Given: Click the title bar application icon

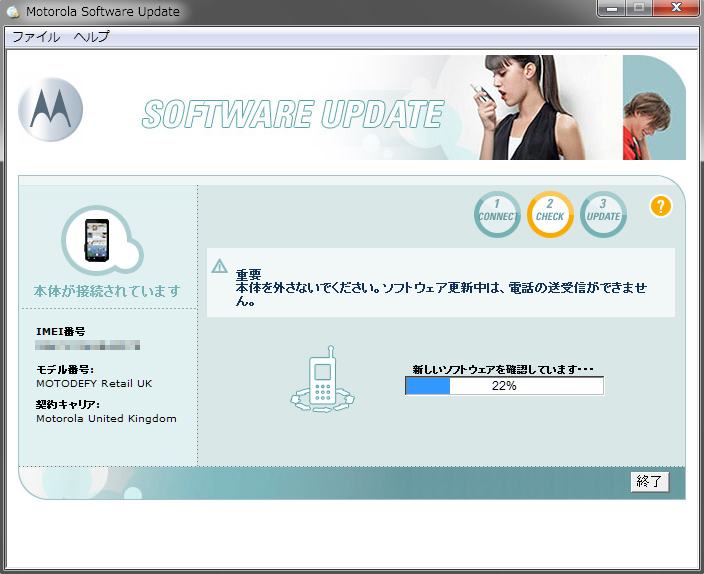Looking at the screenshot, I should [x=12, y=12].
